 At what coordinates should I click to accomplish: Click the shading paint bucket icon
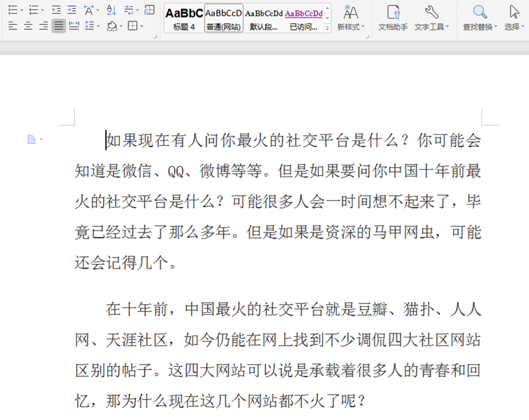tap(112, 26)
